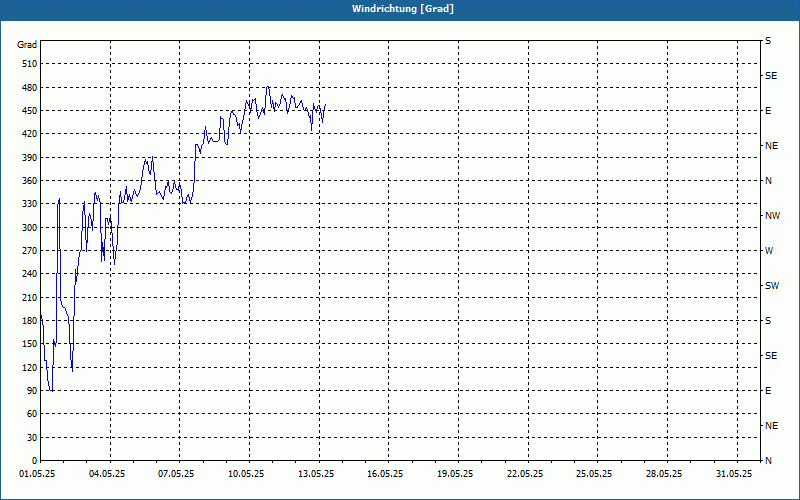Click the date label 31.05.25

pyautogui.click(x=734, y=474)
